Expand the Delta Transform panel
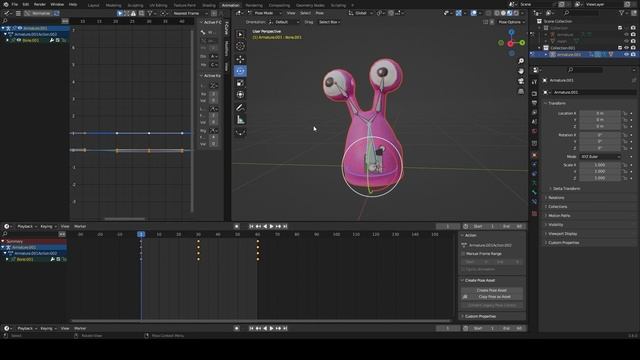This screenshot has width=640, height=360. (x=567, y=189)
